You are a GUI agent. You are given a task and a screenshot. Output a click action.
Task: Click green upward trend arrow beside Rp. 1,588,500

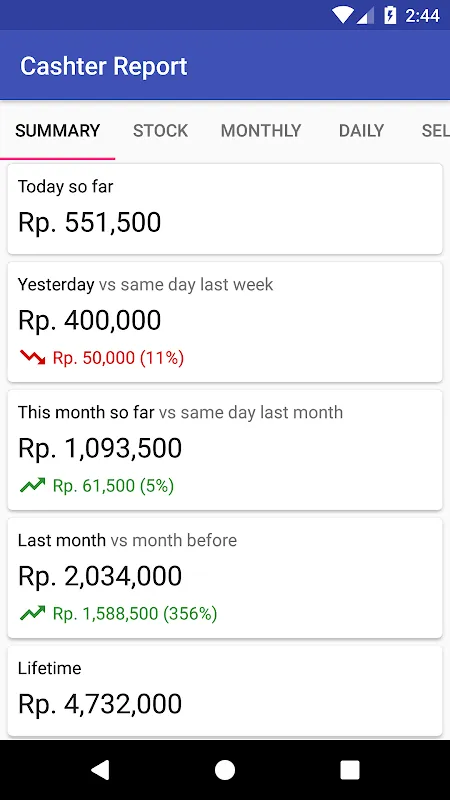tap(33, 613)
